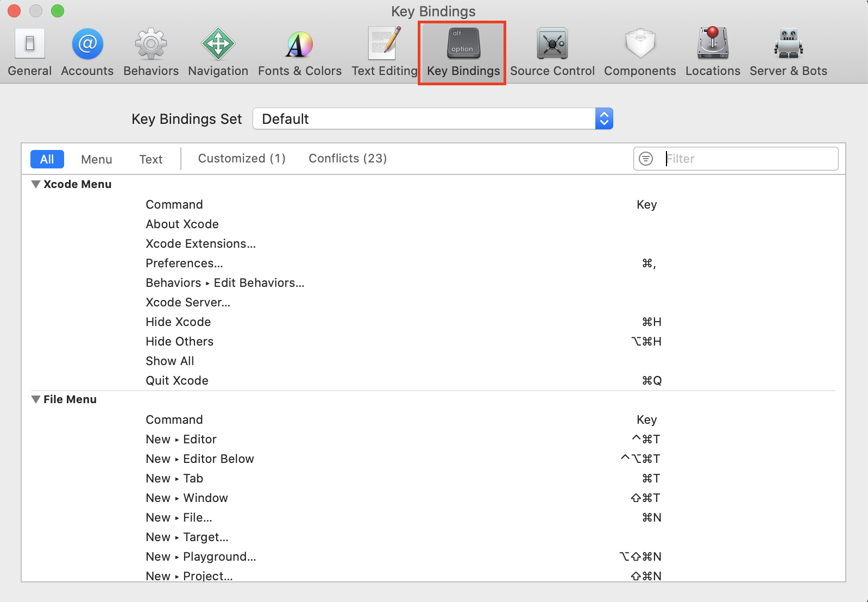Open the General preferences pane
This screenshot has width=868, height=602.
click(x=30, y=53)
